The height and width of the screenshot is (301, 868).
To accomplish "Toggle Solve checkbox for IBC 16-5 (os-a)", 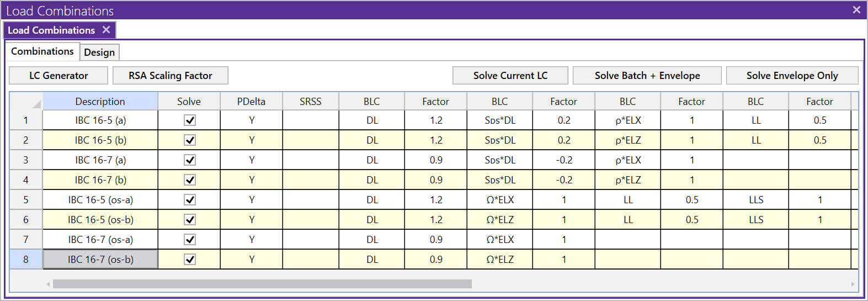I will [x=190, y=200].
